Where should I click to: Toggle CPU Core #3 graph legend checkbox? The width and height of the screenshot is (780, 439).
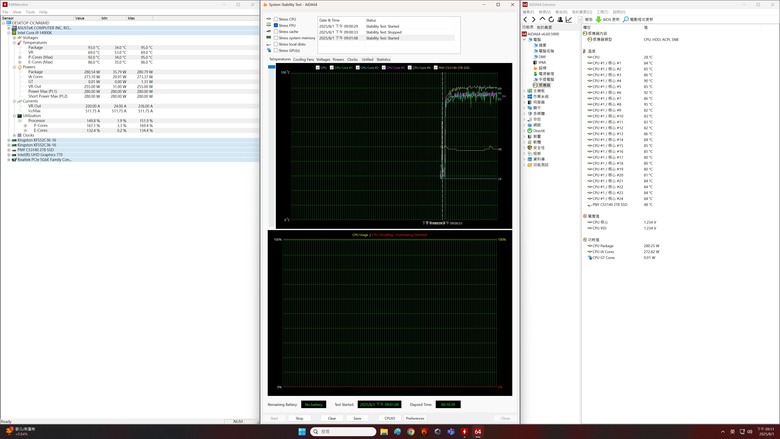(x=384, y=68)
